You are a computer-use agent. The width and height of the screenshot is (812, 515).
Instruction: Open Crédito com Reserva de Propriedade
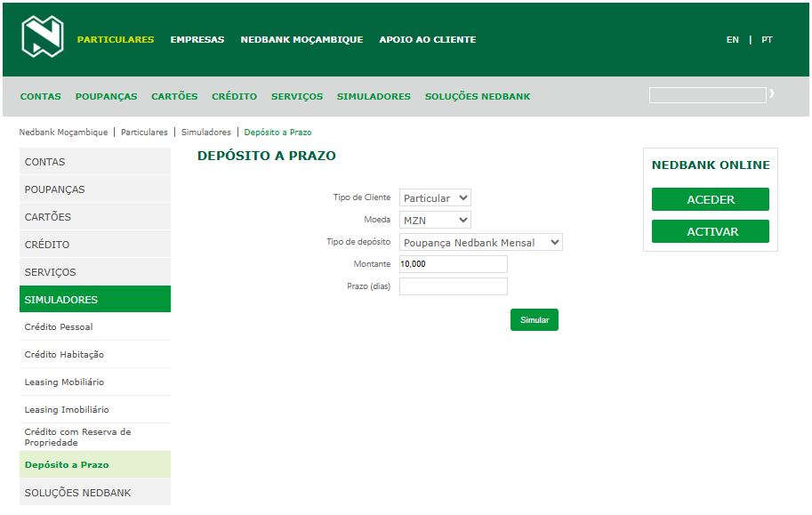click(x=95, y=437)
